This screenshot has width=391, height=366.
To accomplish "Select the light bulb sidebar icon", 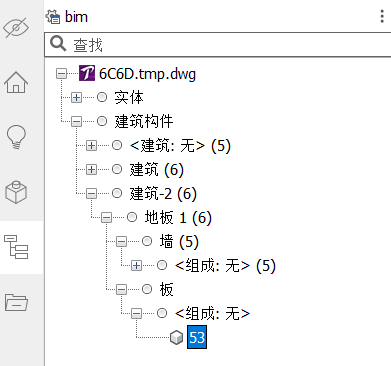I will [x=16, y=137].
